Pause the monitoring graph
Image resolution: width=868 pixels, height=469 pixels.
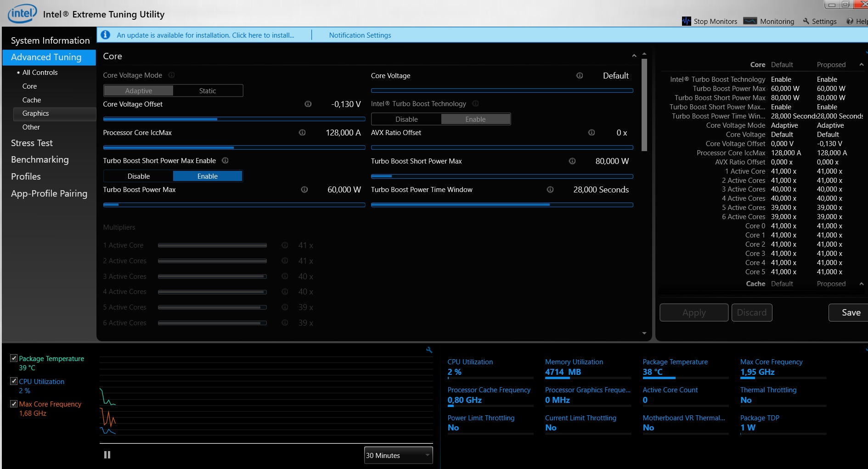[107, 455]
